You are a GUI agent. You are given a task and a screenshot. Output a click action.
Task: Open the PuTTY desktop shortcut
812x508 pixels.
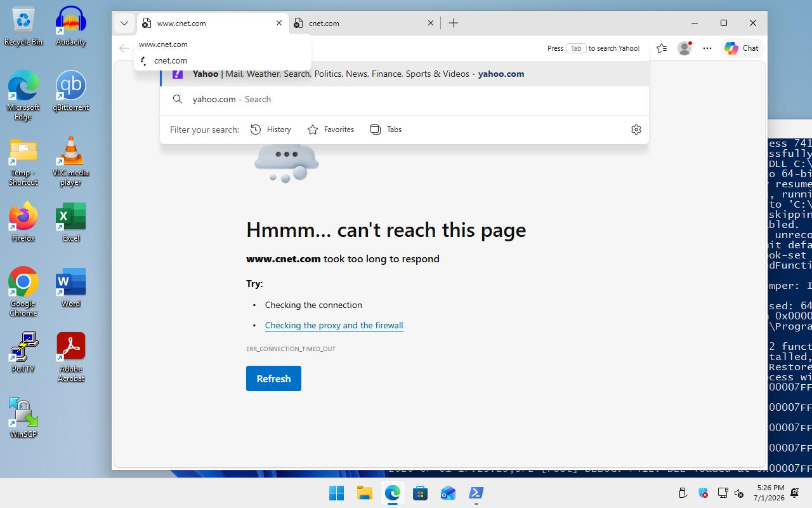[x=23, y=352]
